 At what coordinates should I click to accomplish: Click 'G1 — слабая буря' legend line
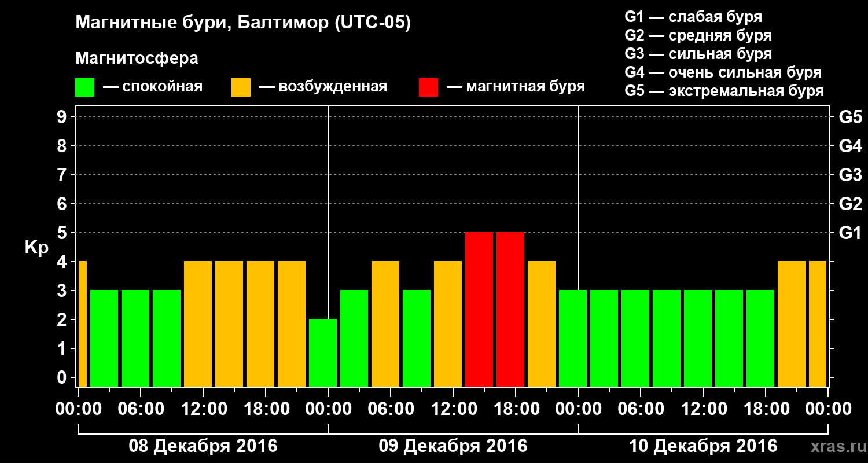[693, 17]
